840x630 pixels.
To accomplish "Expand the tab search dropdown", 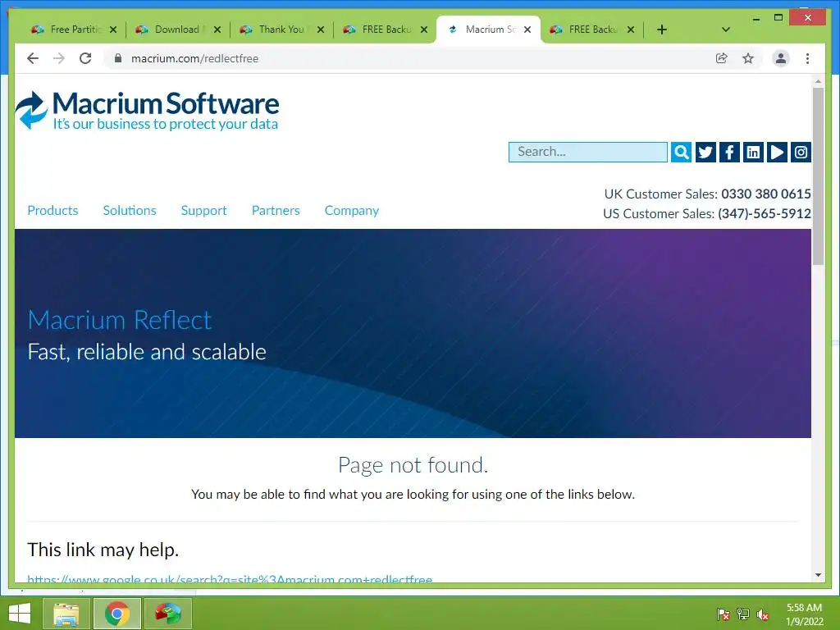I will pos(726,30).
